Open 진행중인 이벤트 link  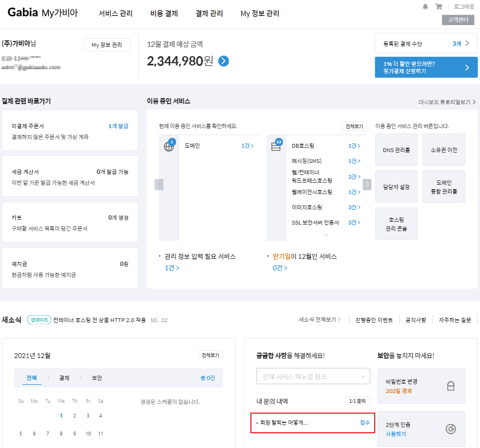tap(374, 320)
